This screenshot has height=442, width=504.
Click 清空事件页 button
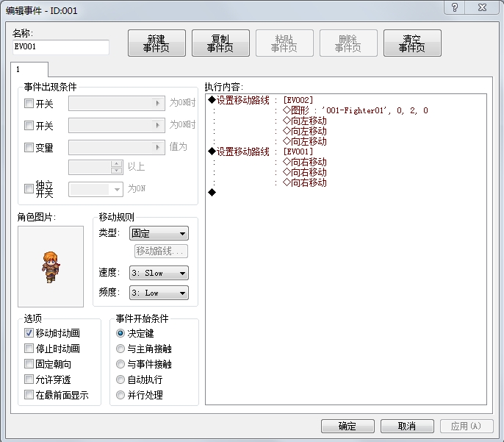[412, 43]
